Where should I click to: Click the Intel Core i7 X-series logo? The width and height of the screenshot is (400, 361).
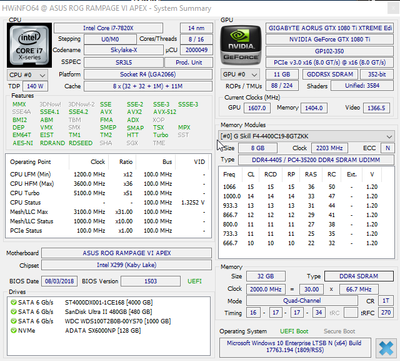pyautogui.click(x=29, y=45)
